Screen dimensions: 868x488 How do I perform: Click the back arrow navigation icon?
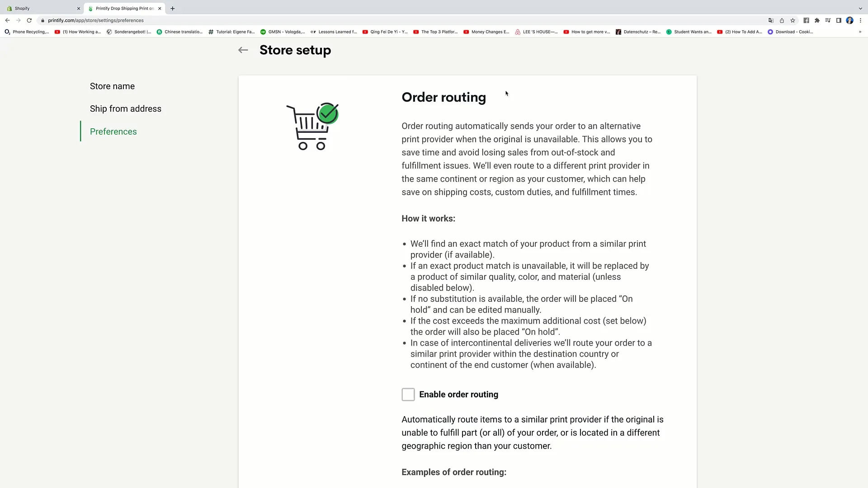pos(243,50)
